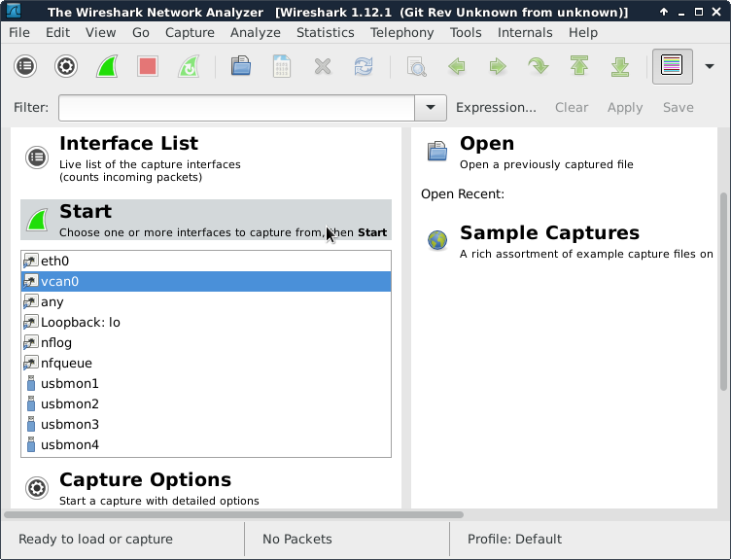Click the Profile: Default status bar entry
The image size is (731, 560).
[514, 540]
